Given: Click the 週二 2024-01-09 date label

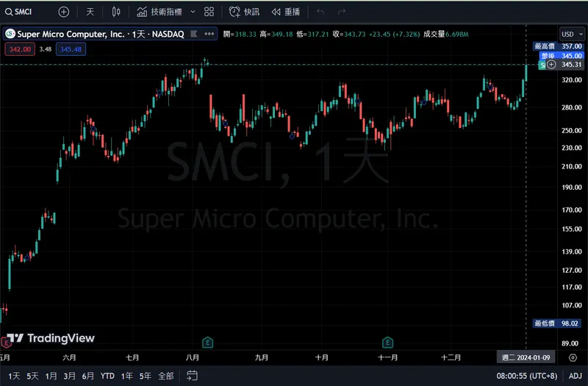Looking at the screenshot, I should pos(526,357).
